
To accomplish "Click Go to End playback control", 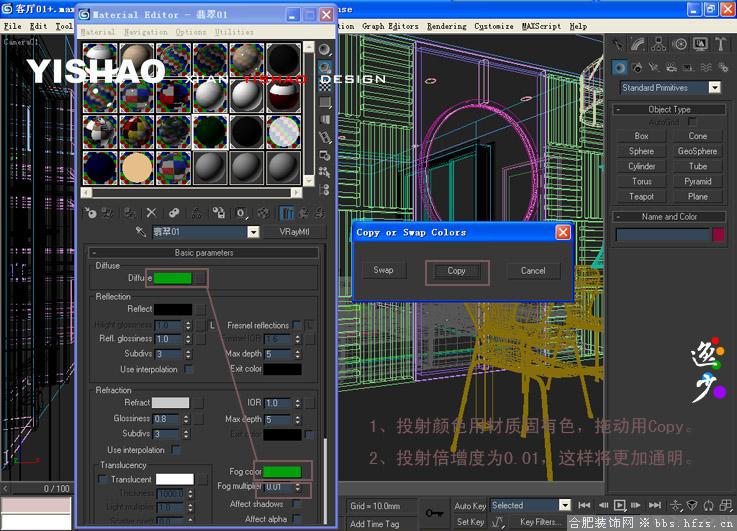I will point(654,505).
